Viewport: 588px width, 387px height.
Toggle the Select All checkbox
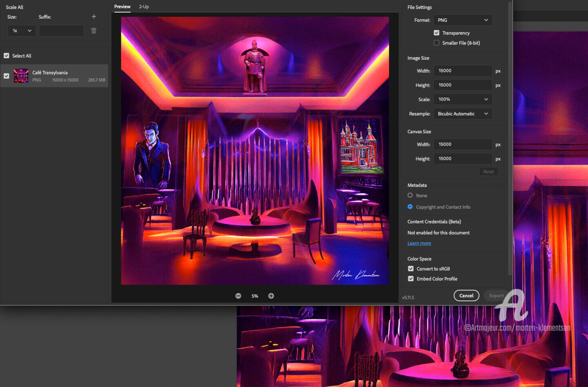[7, 56]
